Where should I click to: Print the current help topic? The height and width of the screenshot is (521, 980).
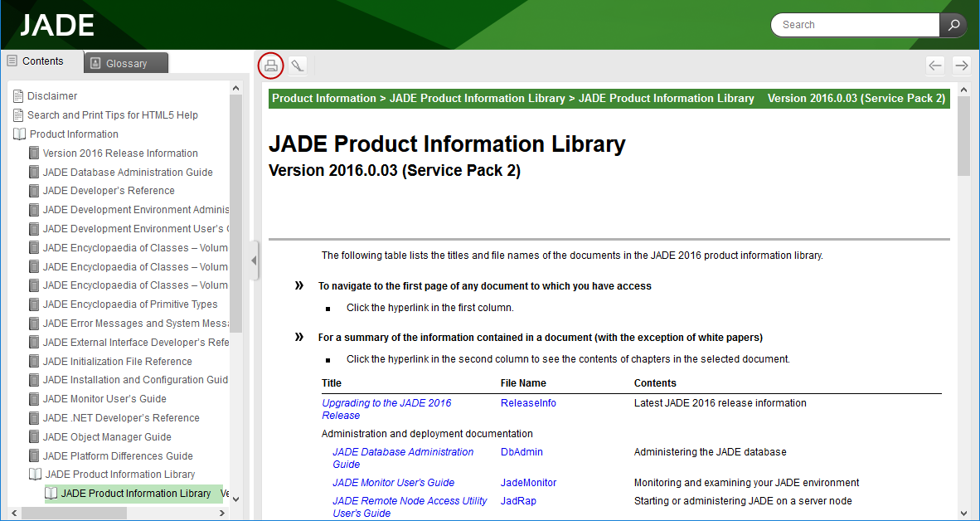270,65
